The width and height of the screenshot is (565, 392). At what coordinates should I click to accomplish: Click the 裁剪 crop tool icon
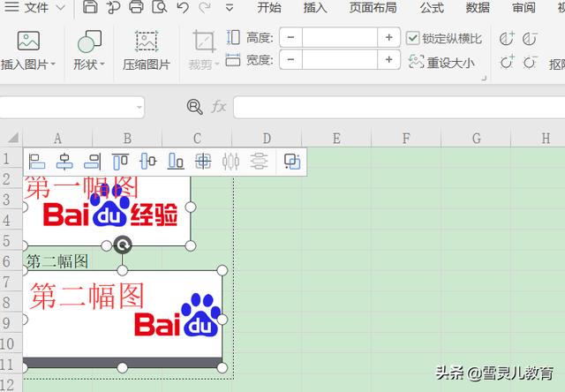pos(204,41)
